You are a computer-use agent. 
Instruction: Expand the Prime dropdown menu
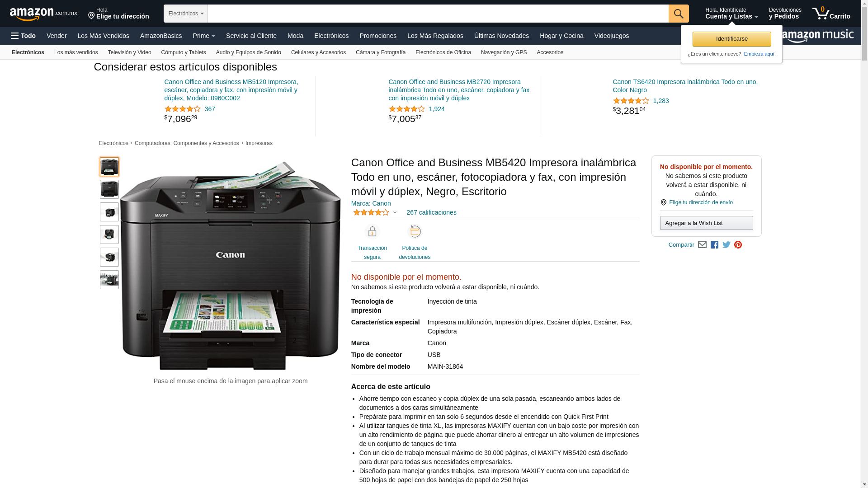(x=204, y=36)
